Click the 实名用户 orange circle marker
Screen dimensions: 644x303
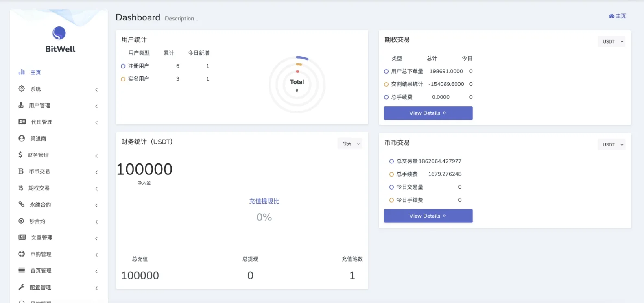click(x=123, y=79)
